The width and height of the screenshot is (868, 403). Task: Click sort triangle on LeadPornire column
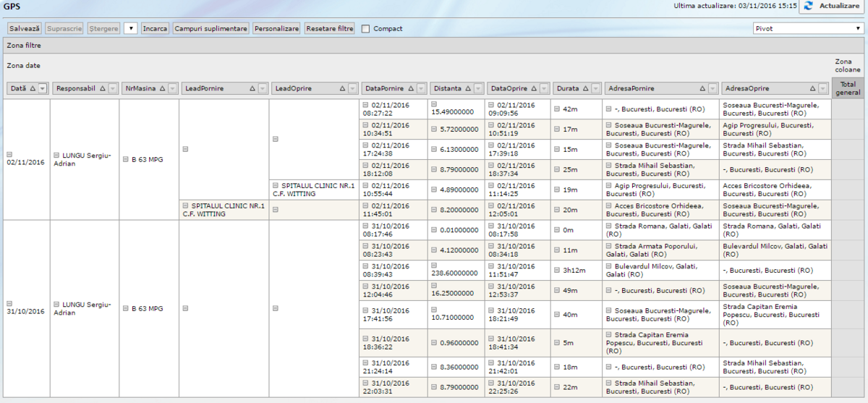click(252, 88)
